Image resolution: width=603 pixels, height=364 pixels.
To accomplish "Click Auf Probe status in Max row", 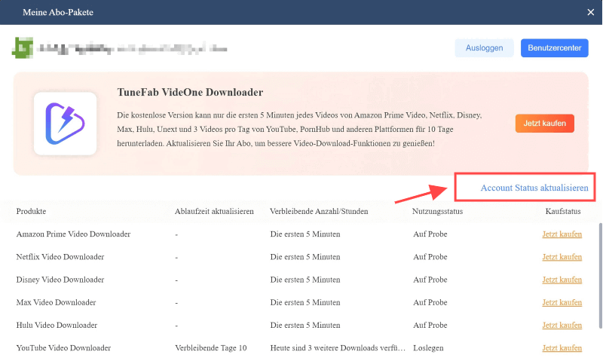I will click(x=430, y=302).
